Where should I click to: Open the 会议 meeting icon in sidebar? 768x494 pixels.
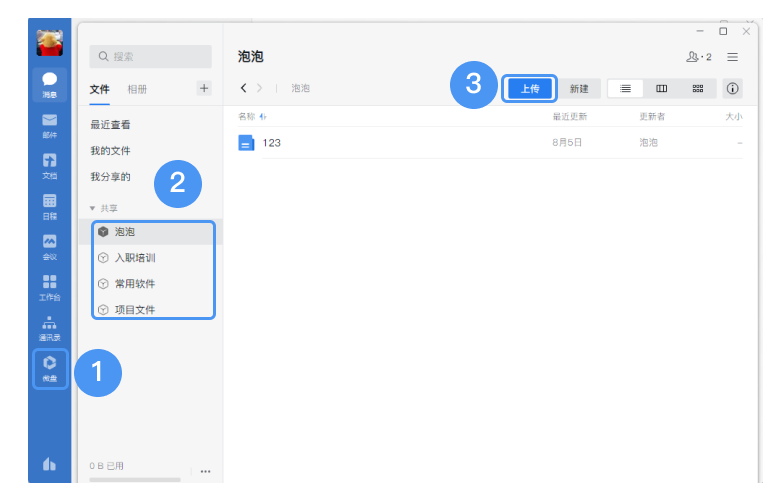click(x=50, y=246)
